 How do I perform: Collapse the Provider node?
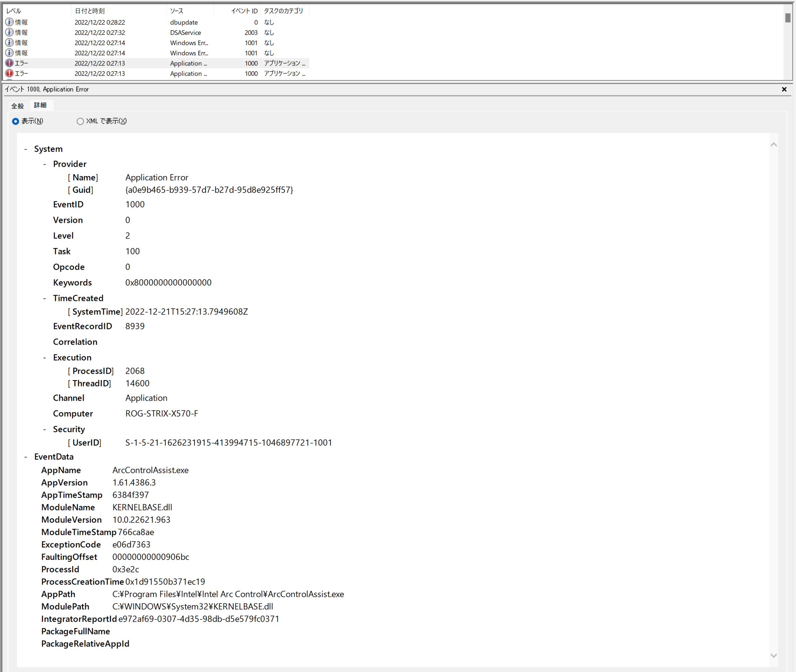tap(45, 164)
